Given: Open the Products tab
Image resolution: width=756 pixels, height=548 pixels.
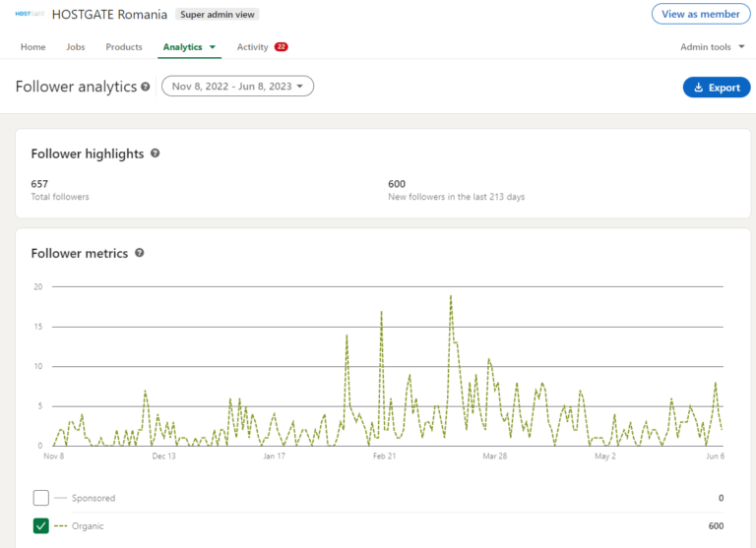Looking at the screenshot, I should 124,47.
